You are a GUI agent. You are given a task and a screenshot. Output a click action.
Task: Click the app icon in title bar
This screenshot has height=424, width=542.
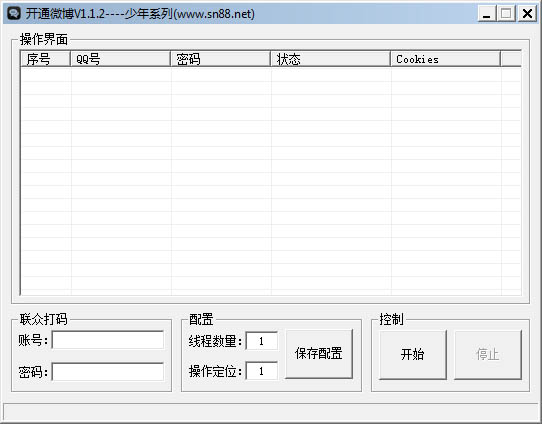(14, 13)
